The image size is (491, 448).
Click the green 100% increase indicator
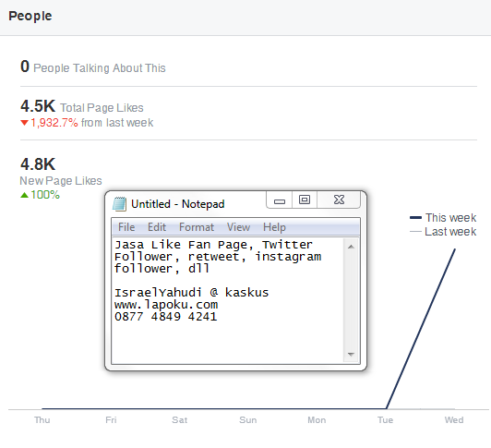(40, 195)
